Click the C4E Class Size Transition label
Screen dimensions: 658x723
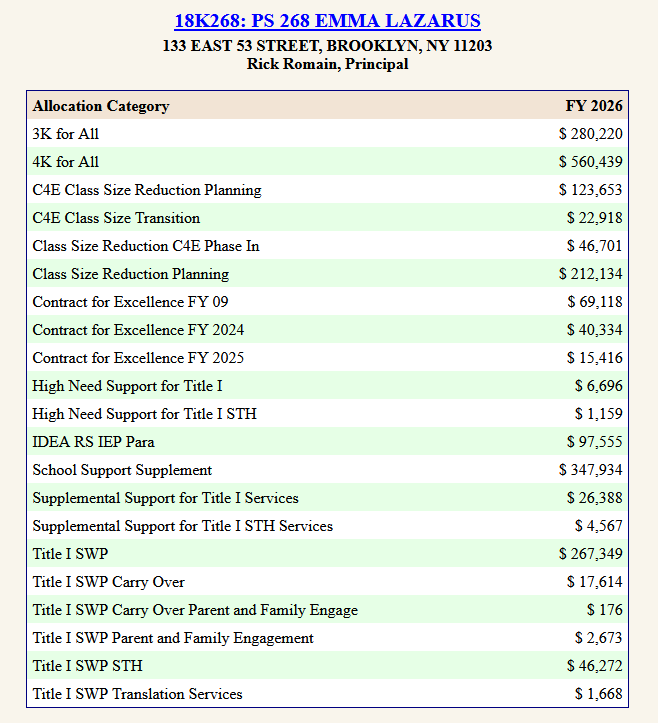pos(116,218)
